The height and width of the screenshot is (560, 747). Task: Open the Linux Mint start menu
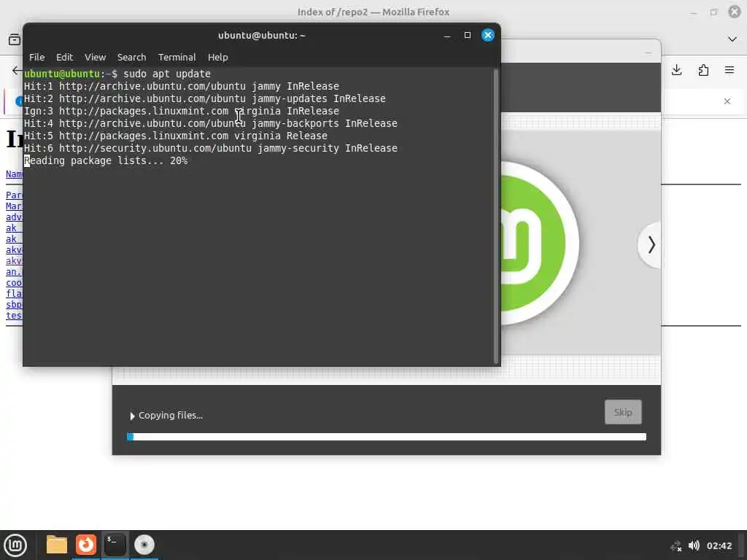point(15,545)
